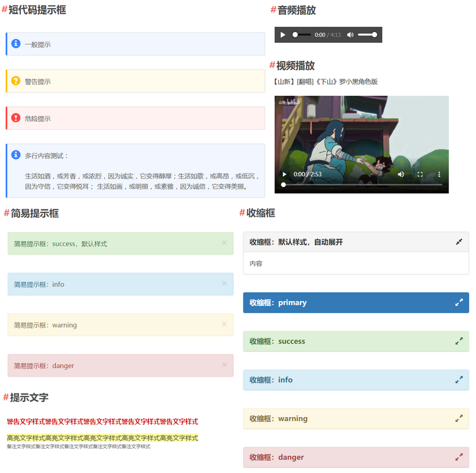
Task: Expand the success collapse box
Action: point(458,341)
